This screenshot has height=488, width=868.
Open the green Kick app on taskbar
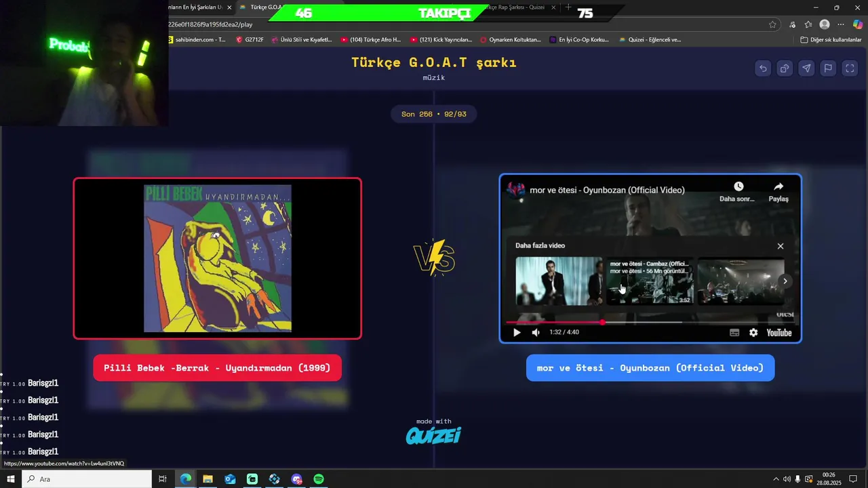pyautogui.click(x=252, y=479)
